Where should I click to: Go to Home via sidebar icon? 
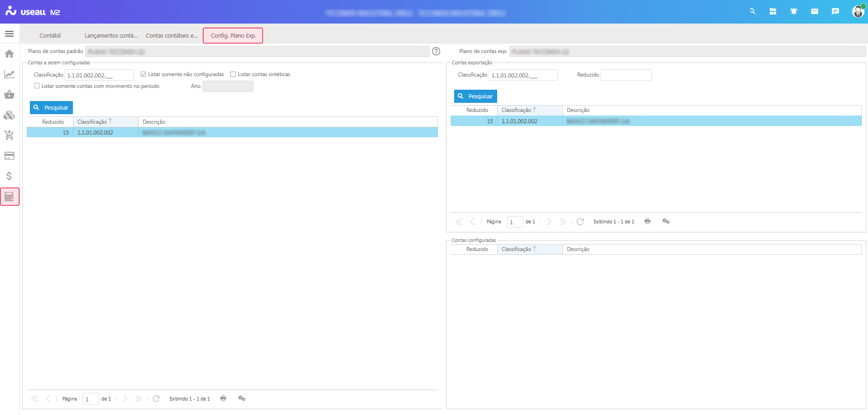[x=9, y=54]
